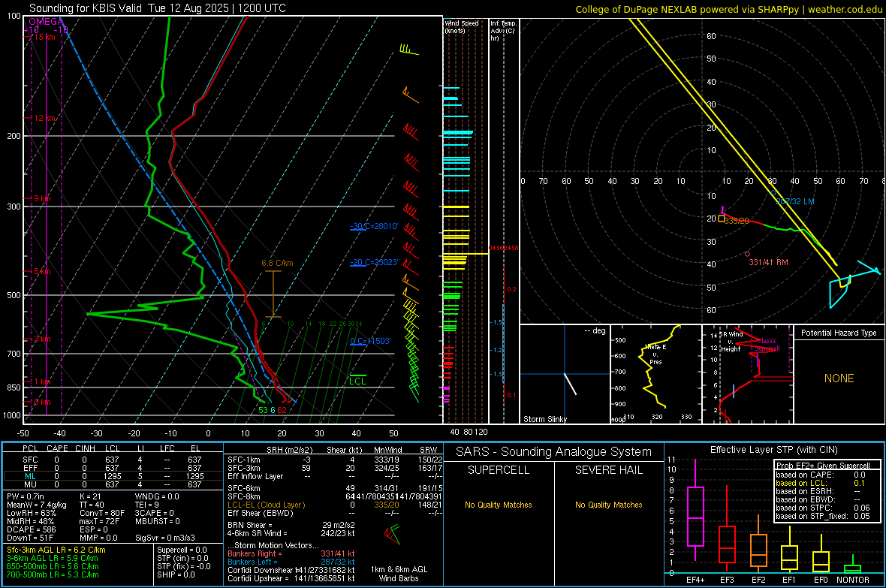Click the 'Corfidi Downshear' row
This screenshot has height=588, width=886.
(291, 570)
